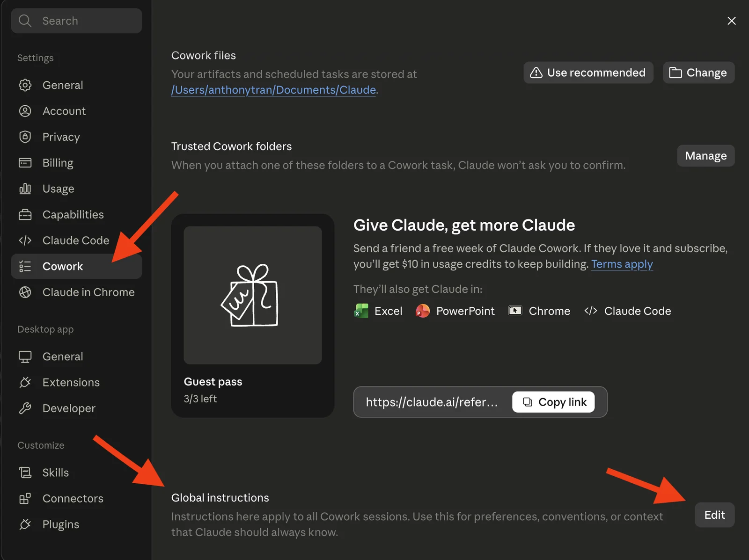The image size is (749, 560).
Task: Click the Chrome window icon in the referral section
Action: pyautogui.click(x=515, y=311)
